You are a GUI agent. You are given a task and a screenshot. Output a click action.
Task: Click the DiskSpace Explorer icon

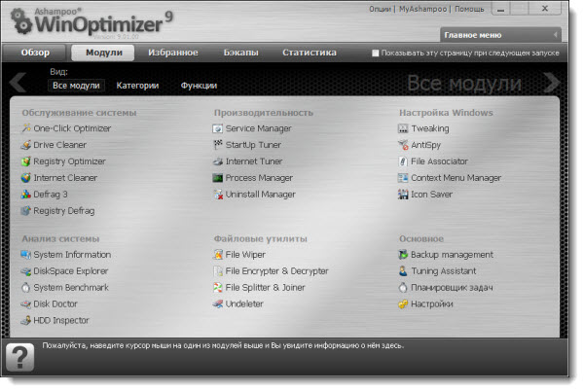click(x=26, y=271)
